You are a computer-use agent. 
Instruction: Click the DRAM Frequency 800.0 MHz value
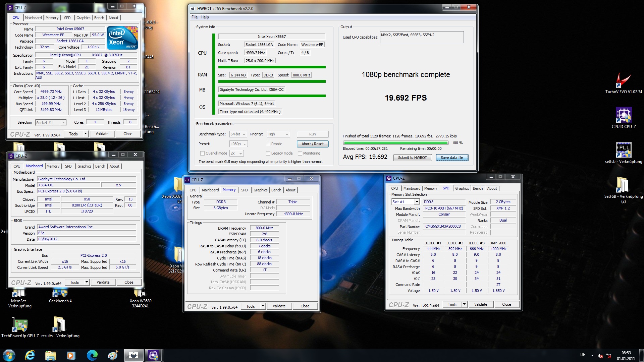[264, 228]
